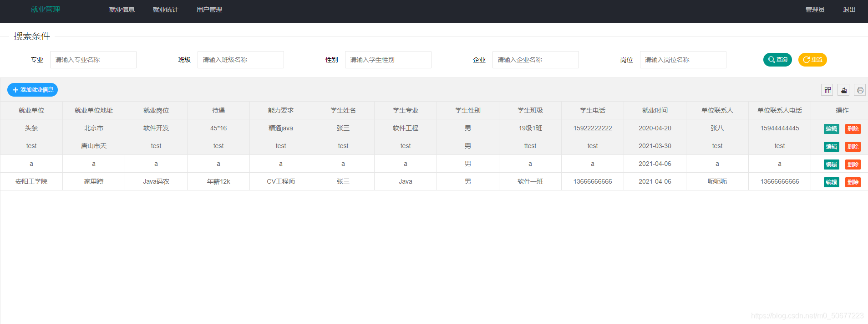Open the column filter grid icon

tap(827, 90)
